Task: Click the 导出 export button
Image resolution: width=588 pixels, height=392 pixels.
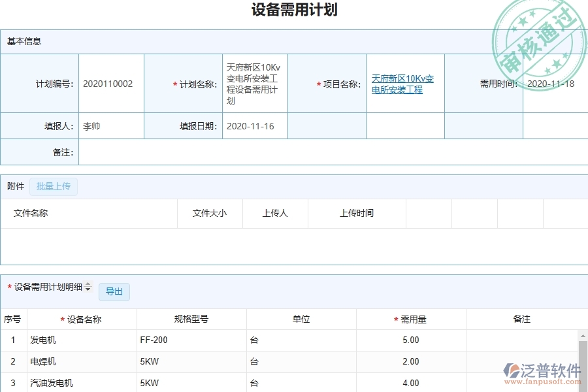Action: (x=114, y=292)
